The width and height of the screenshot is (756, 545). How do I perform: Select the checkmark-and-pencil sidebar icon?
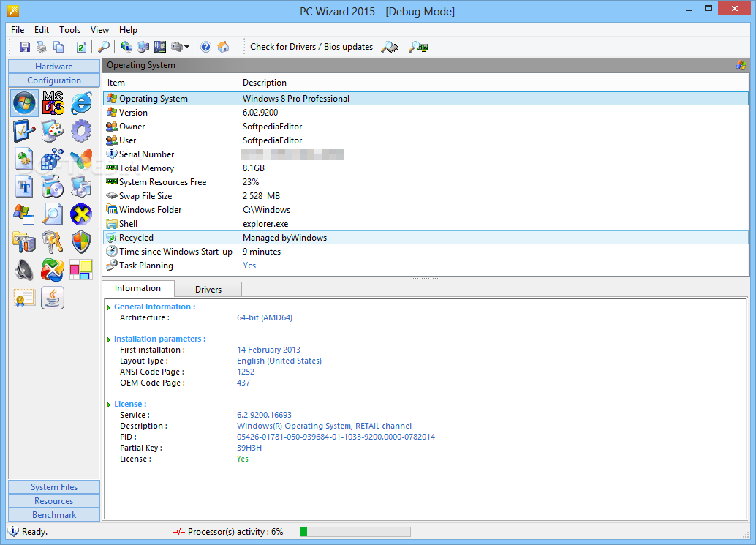pyautogui.click(x=24, y=131)
